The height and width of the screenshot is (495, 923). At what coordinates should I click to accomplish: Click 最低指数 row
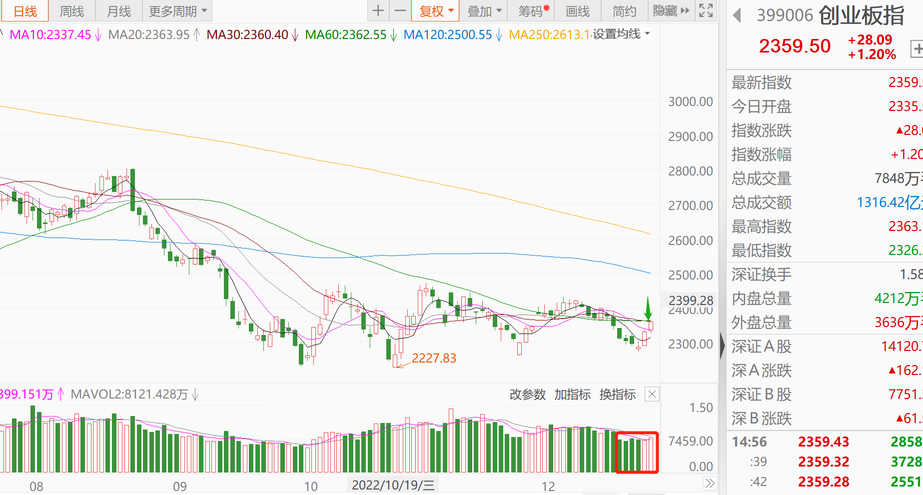pyautogui.click(x=826, y=251)
